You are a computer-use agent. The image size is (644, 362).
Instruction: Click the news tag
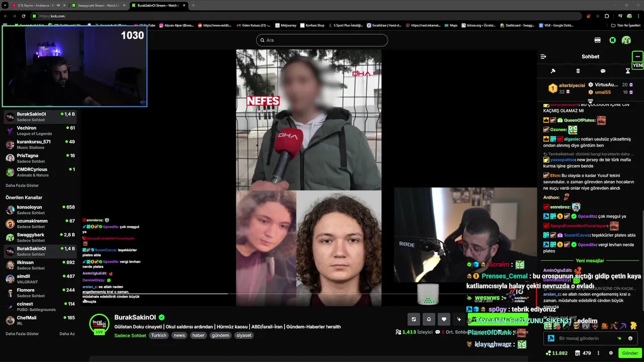point(179,335)
